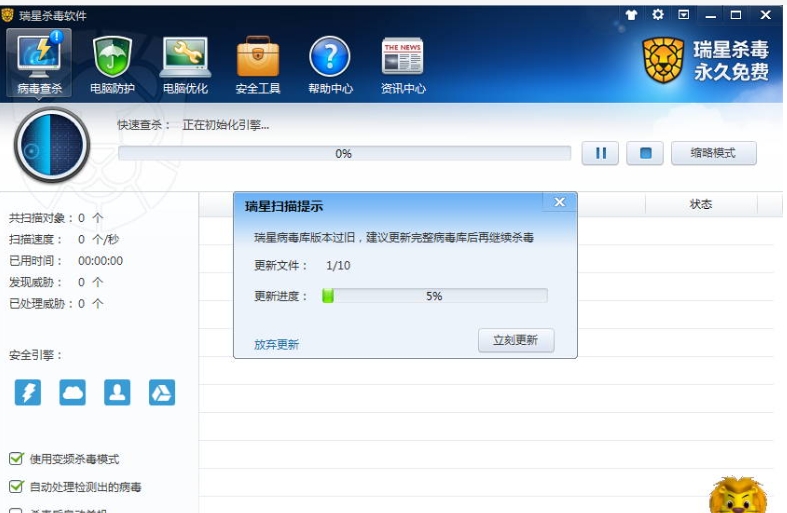Click the 已用时间 00:00:00 value
The height and width of the screenshot is (513, 787).
click(x=100, y=261)
